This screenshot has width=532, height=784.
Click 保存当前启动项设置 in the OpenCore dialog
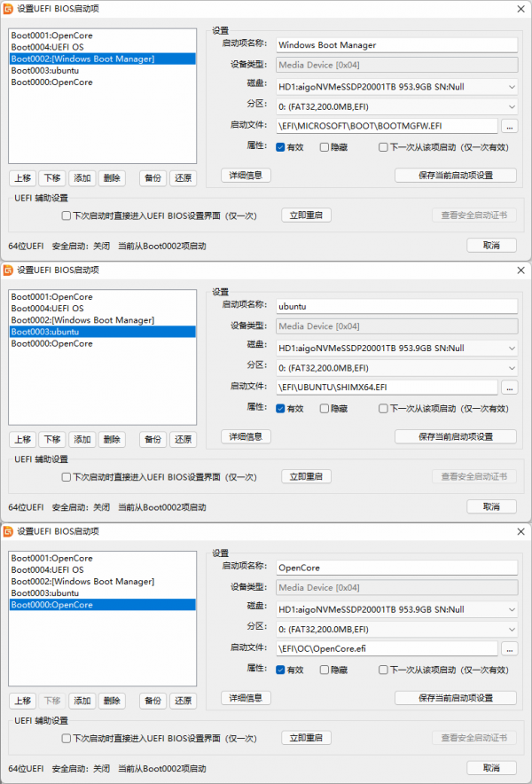click(x=456, y=698)
